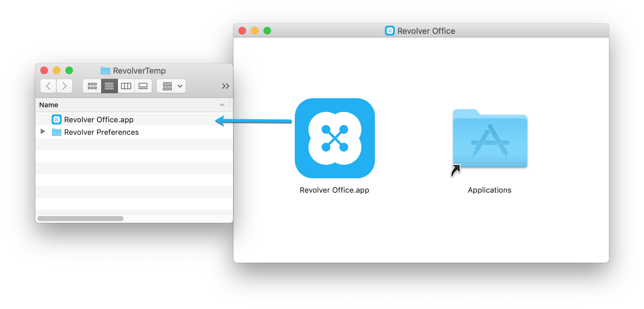644x309 pixels.
Task: Switch to icon view in RevolverTemp
Action: 92,86
